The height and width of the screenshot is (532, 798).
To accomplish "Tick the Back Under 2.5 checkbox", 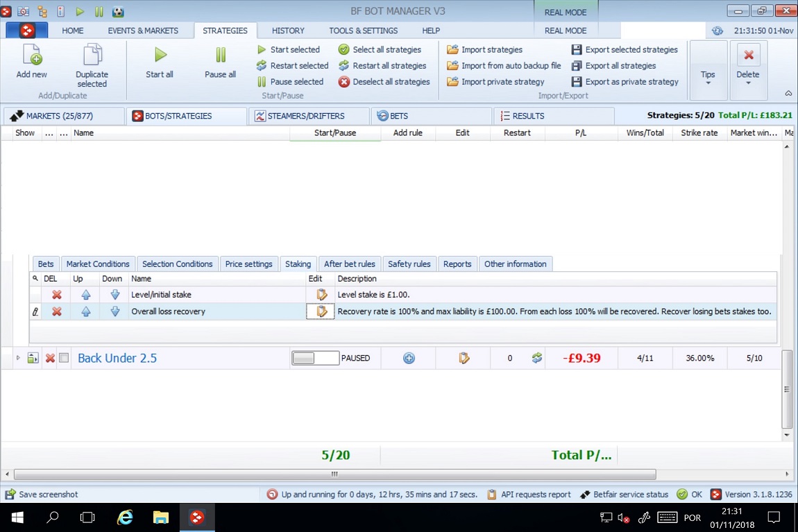I will 64,358.
